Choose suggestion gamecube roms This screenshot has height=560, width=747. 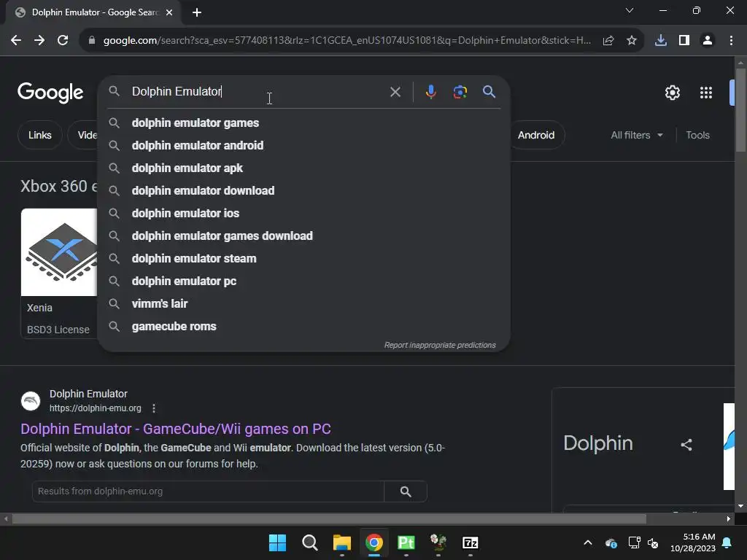pos(304,326)
